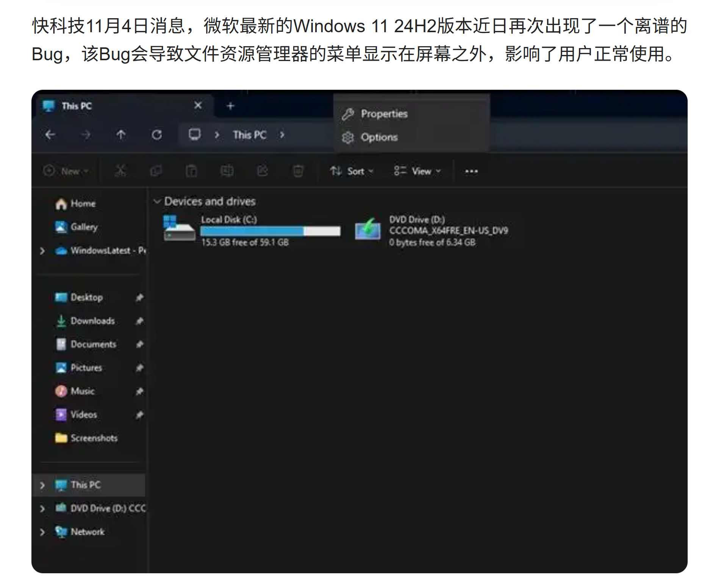This screenshot has width=724, height=588.
Task: Click This PC in the breadcrumb path
Action: tap(250, 134)
